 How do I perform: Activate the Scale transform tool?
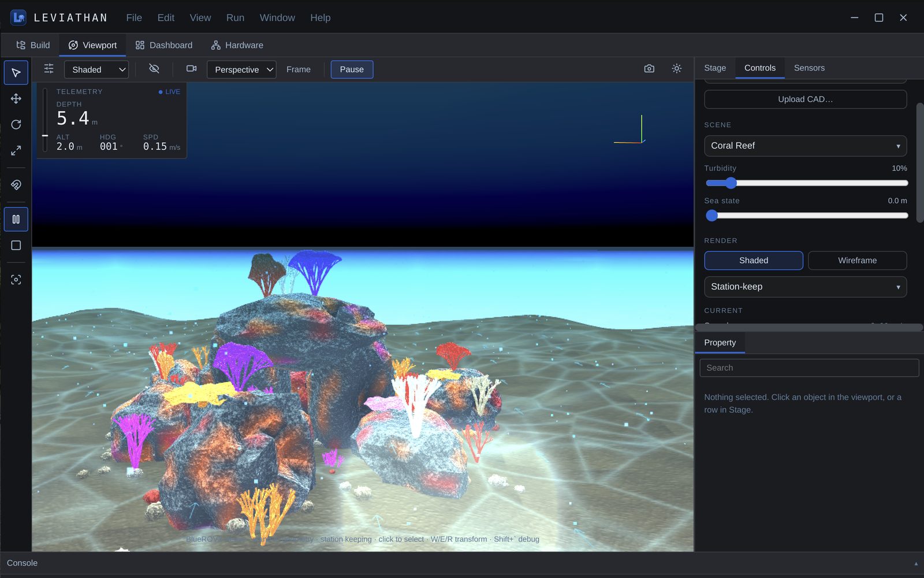click(x=16, y=151)
